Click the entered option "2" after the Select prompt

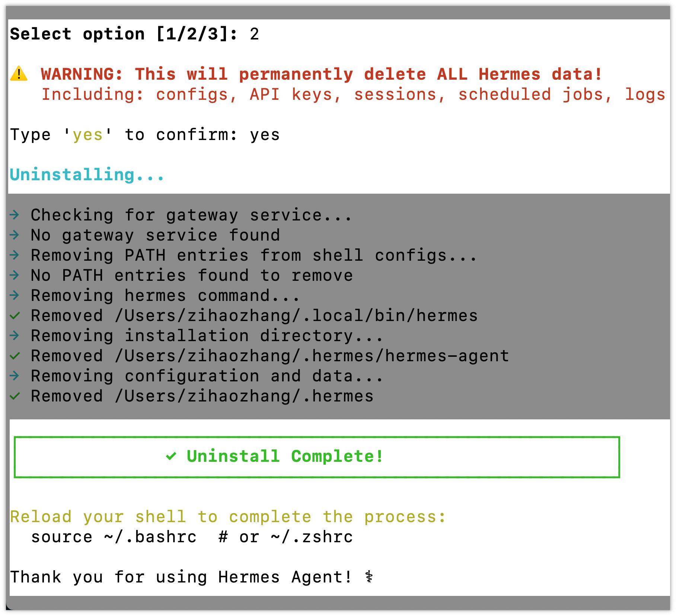254,34
